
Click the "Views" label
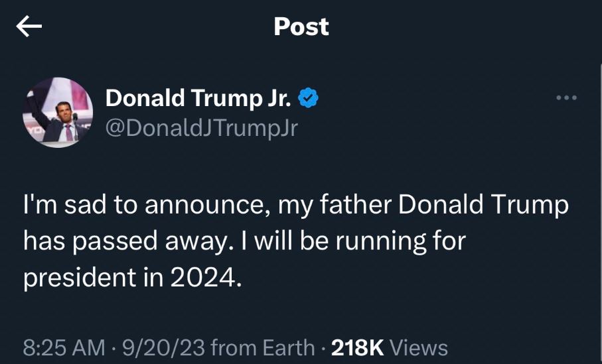[x=419, y=347]
